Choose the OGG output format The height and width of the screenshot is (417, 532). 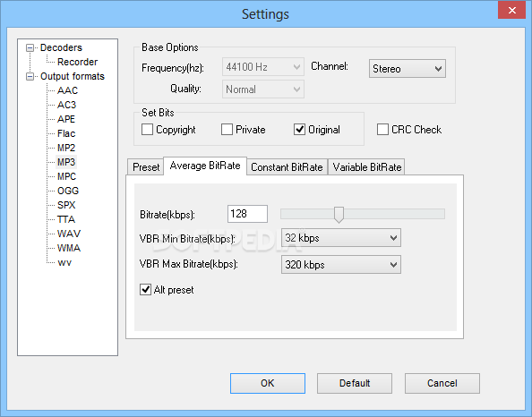click(x=68, y=191)
